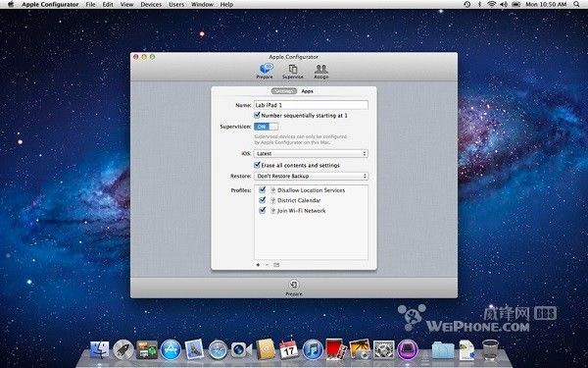Click the purple Apple Configurator Dock icon
The image size is (588, 368).
(408, 349)
